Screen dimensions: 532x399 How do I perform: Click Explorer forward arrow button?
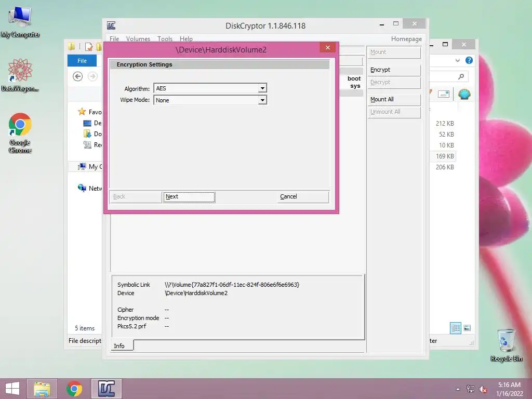tap(92, 76)
